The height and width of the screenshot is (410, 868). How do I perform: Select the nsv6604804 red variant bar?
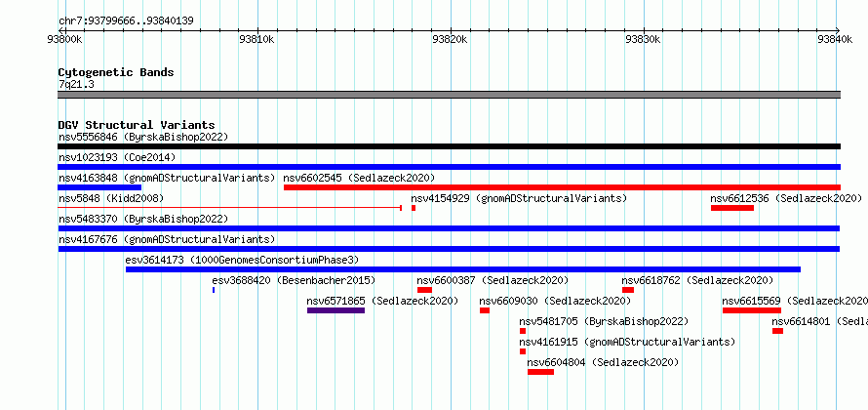541,372
